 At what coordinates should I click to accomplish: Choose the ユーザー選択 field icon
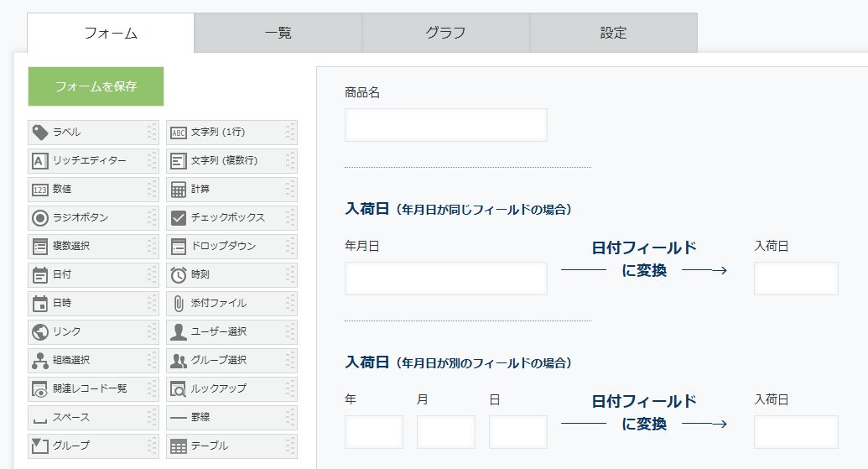pos(179,331)
